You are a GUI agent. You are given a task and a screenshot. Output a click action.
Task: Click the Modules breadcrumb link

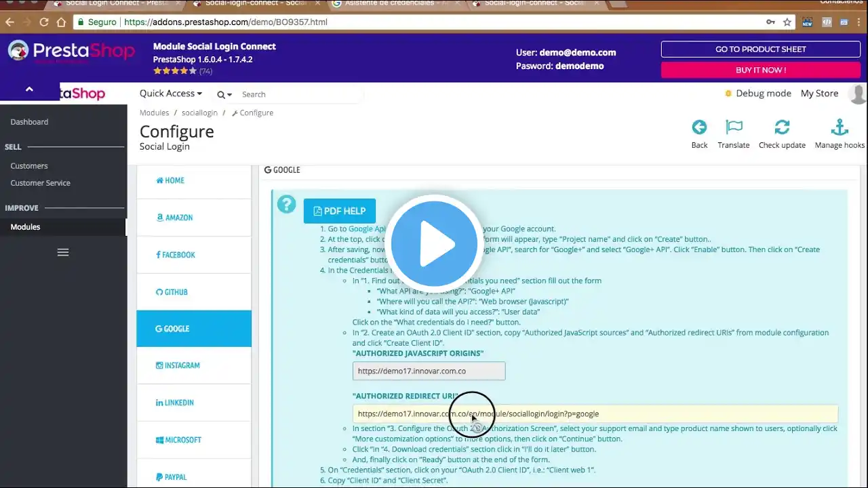click(154, 113)
